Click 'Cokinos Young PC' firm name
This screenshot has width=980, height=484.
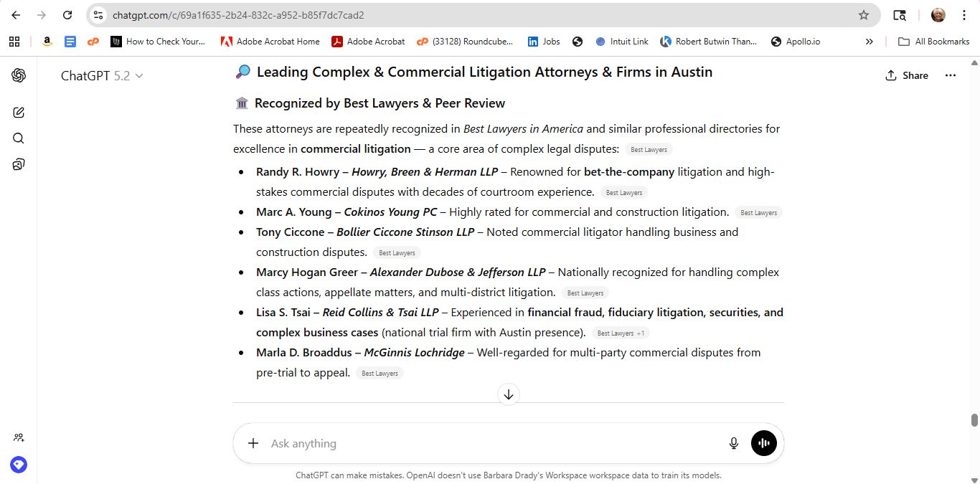click(x=390, y=212)
